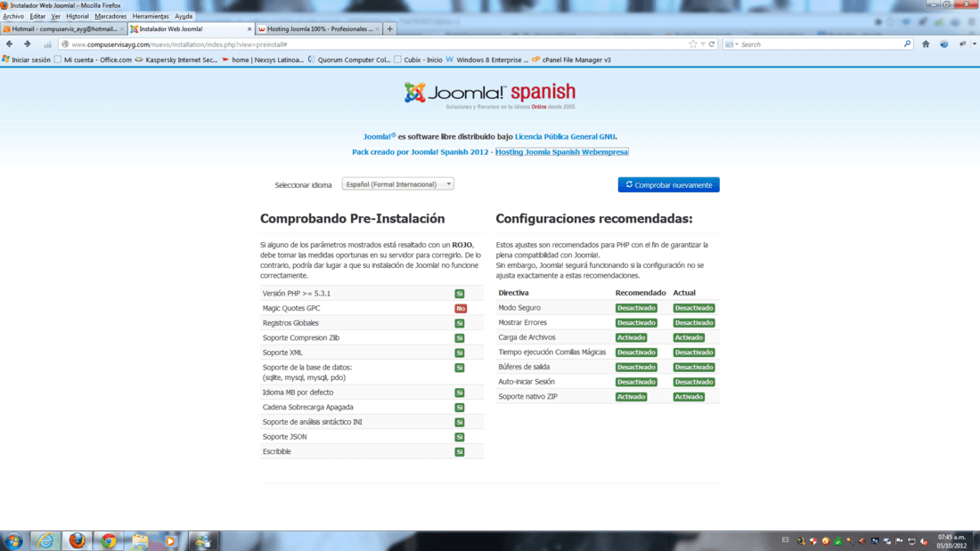Click the green checkmark tray icon
This screenshot has width=980, height=551.
tap(837, 541)
